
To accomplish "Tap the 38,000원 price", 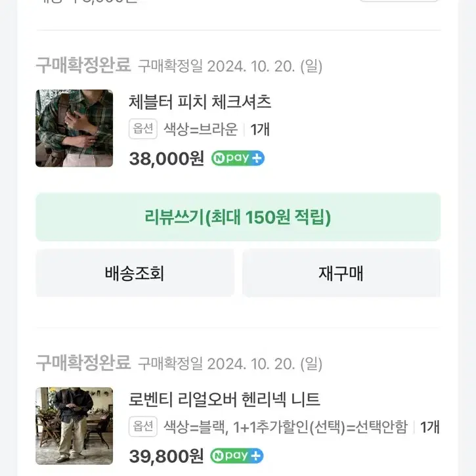I will (166, 158).
